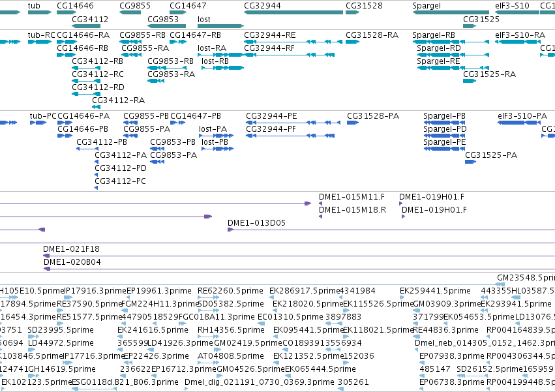The image size is (555, 392).
Task: Select the CG32944 gene span
Action: pyautogui.click(x=293, y=12)
